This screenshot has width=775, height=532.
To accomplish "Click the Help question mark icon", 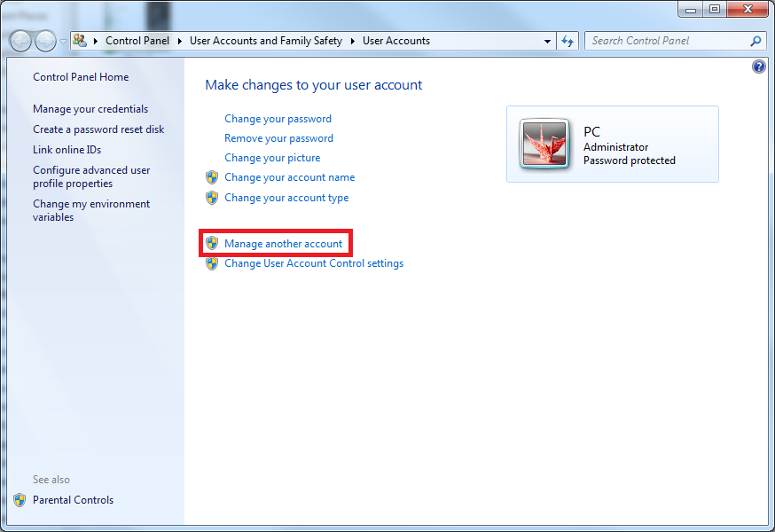I will 759,66.
